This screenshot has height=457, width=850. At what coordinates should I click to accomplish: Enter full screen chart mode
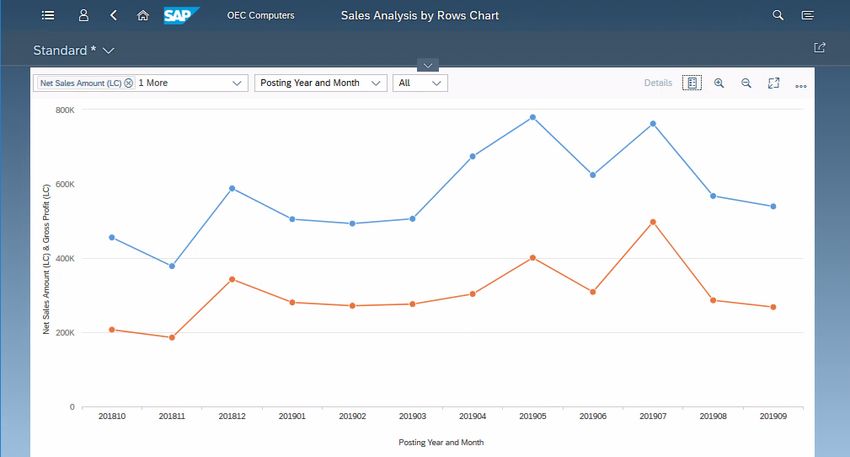click(773, 83)
